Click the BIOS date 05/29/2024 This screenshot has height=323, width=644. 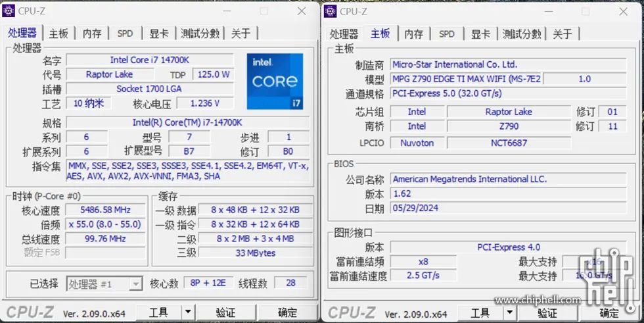(x=509, y=208)
